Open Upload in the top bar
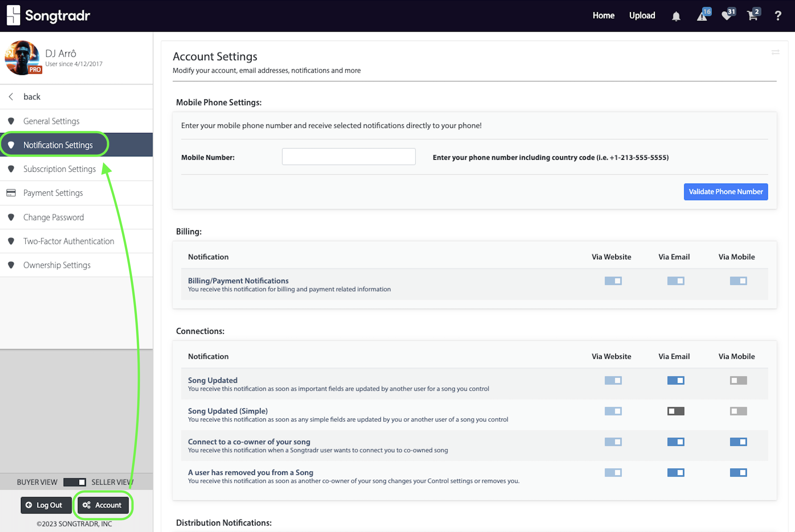The height and width of the screenshot is (532, 795). pyautogui.click(x=642, y=16)
